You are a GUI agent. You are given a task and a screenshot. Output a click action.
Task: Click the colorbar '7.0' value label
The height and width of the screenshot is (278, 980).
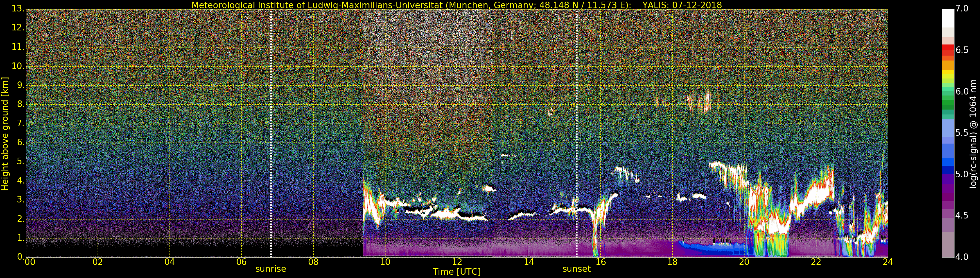coord(962,9)
